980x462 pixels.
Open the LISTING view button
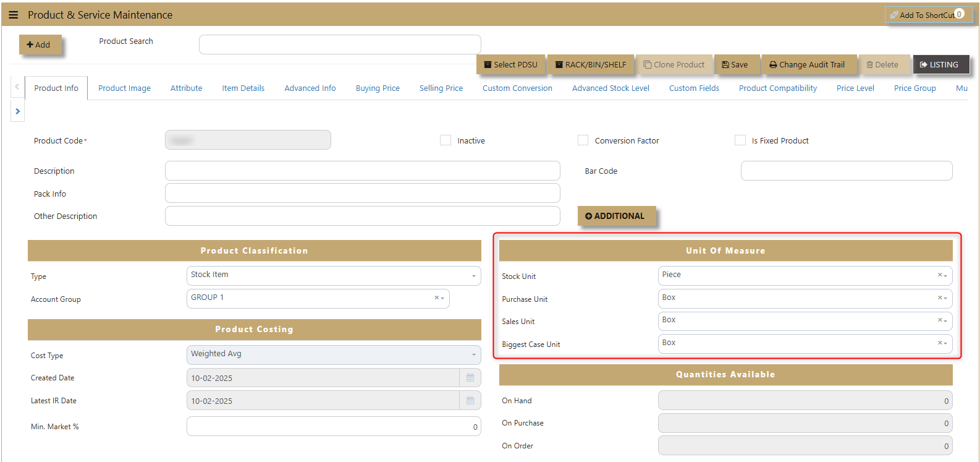(940, 64)
